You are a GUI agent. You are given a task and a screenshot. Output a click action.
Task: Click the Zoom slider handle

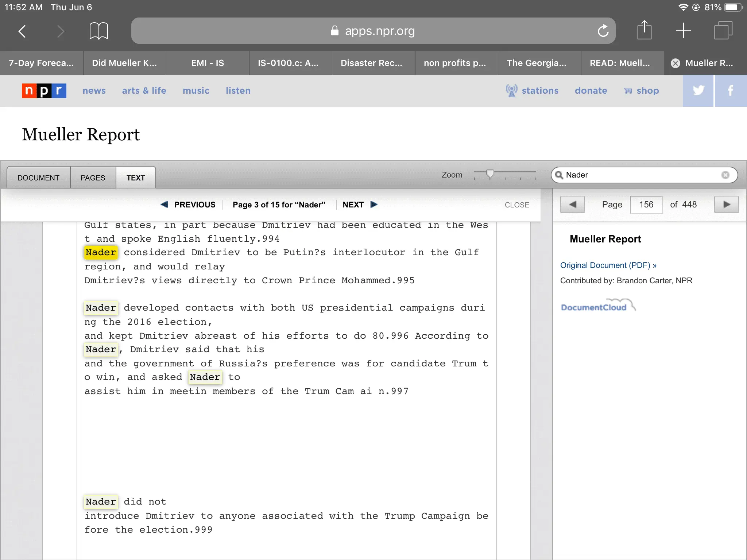pos(490,174)
